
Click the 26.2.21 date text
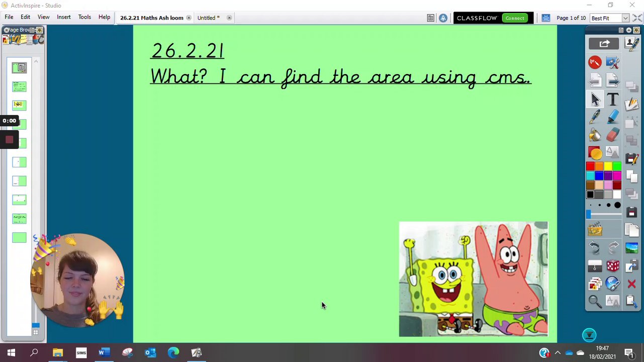188,51
